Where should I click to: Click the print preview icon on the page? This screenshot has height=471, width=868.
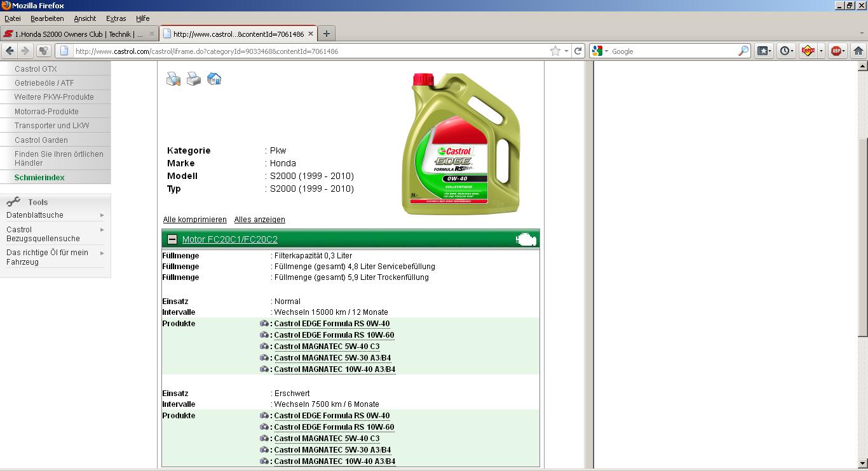coord(173,79)
